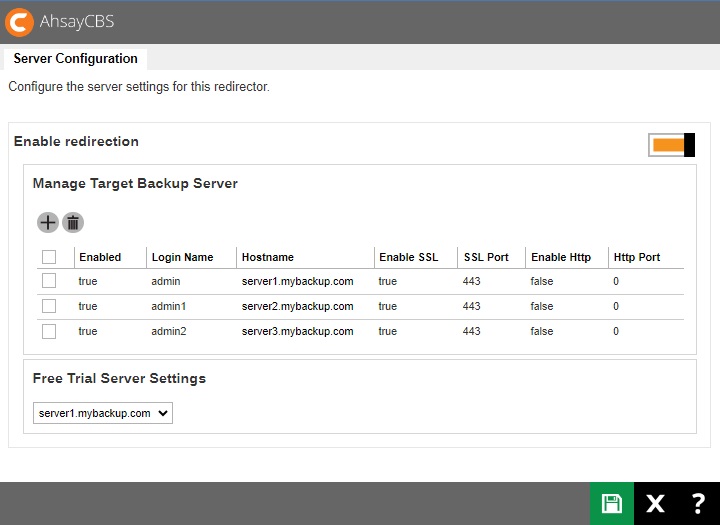Close the configuration with the X icon

(x=655, y=503)
